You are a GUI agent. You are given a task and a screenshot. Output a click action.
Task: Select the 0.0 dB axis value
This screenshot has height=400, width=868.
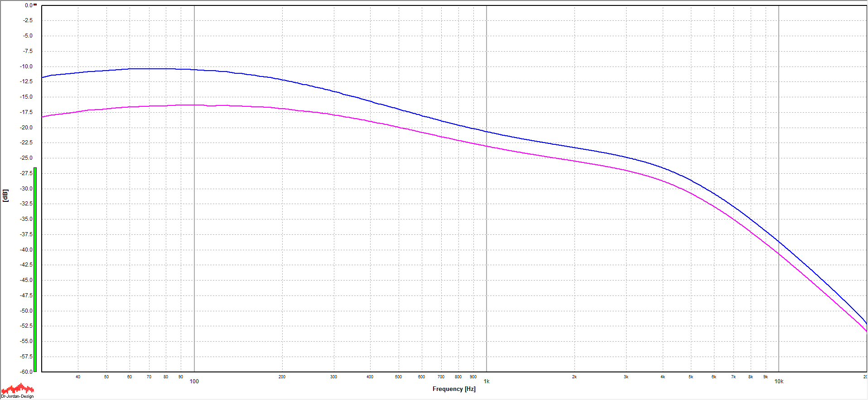tap(29, 5)
